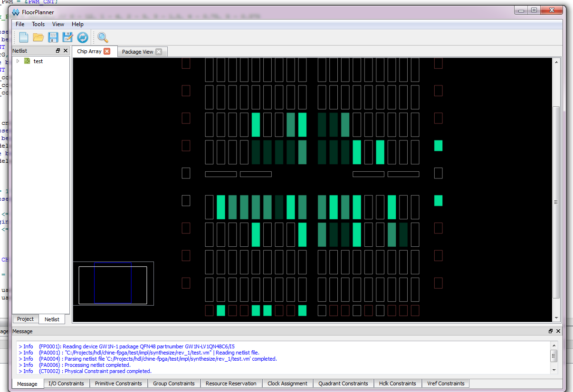Expand the test netlist tree node
The image size is (573, 392).
18,61
